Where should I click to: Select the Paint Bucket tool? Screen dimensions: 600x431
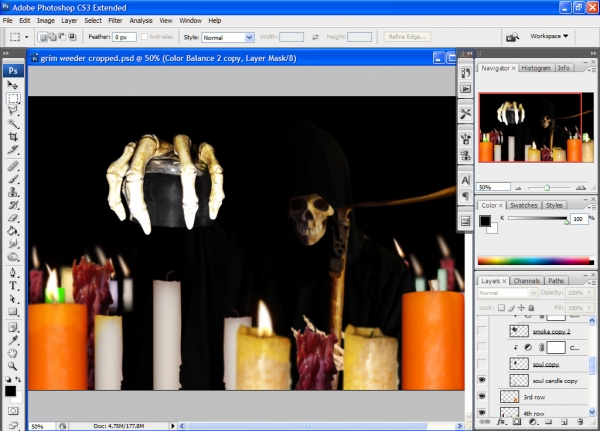13,231
